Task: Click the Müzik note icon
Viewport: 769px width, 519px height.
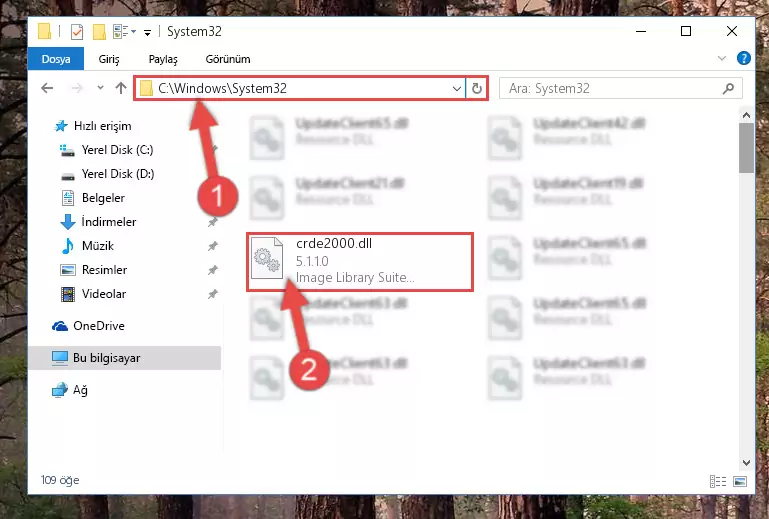Action: [68, 246]
